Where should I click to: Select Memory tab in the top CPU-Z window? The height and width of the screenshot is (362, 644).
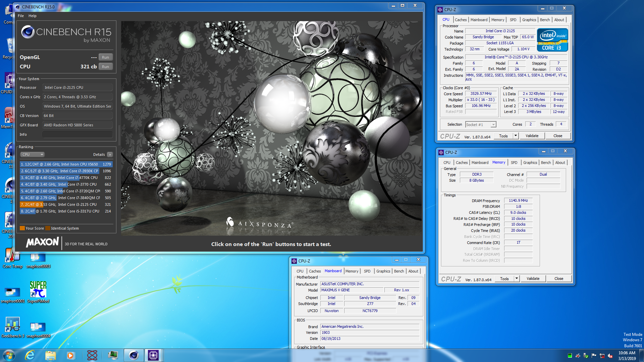pyautogui.click(x=497, y=20)
